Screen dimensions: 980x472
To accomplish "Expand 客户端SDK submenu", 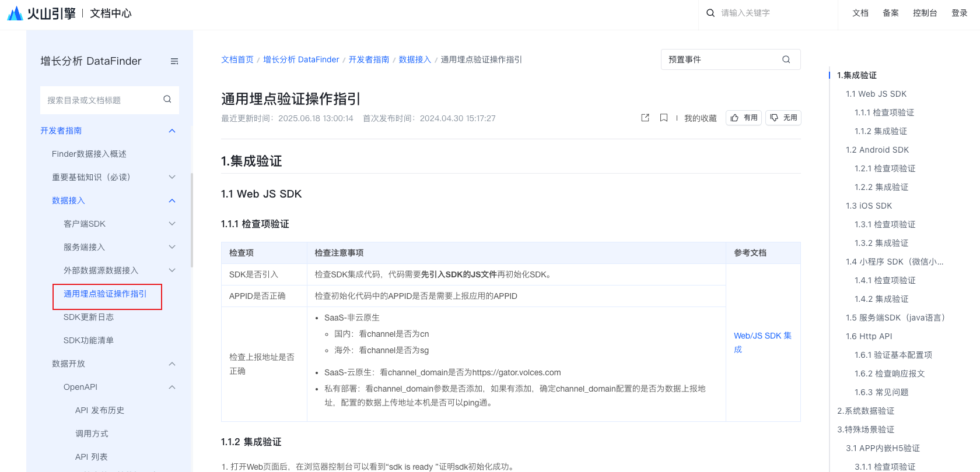I will tap(172, 224).
